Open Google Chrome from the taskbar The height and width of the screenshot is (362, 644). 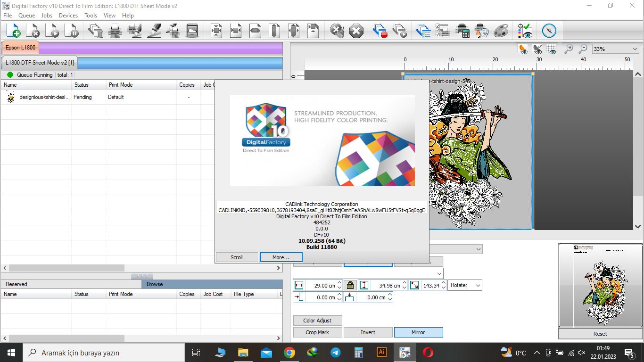[289, 353]
